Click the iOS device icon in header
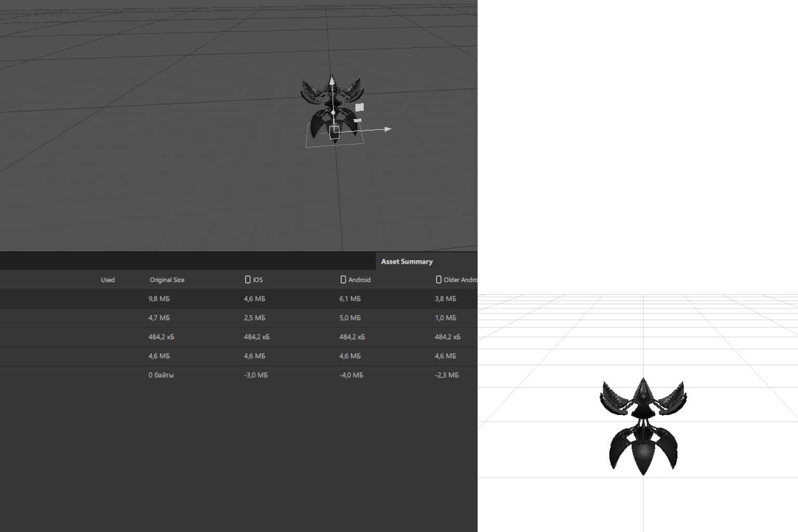Viewport: 798px width, 532px height. (248, 280)
